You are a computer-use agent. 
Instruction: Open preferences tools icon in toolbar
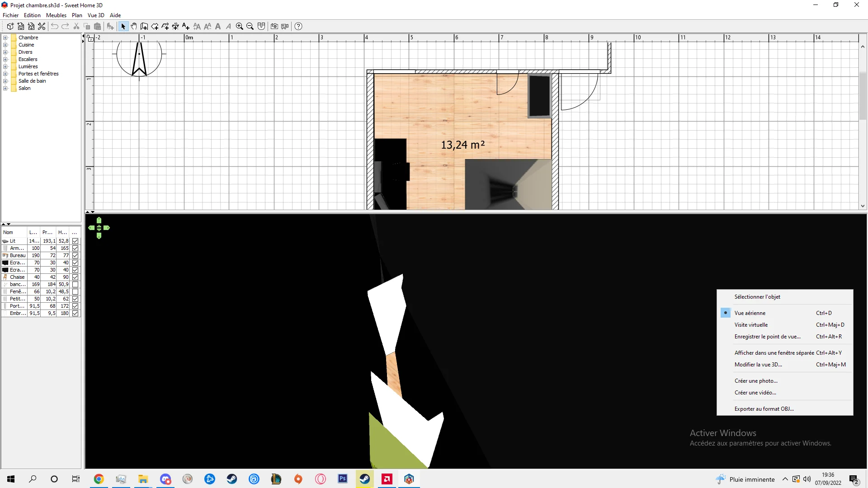(x=42, y=26)
